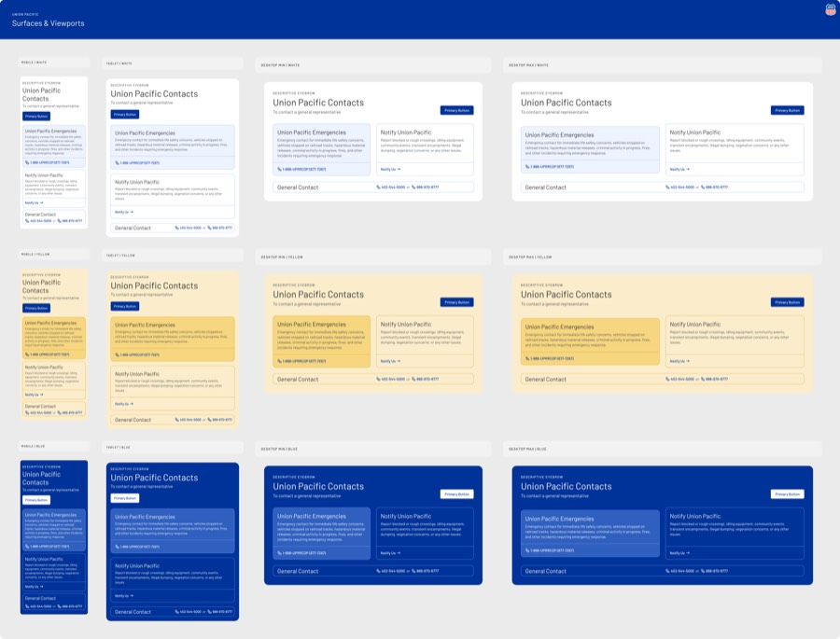
Task: Select the MOBILE | WHITE section label
Action: tap(34, 63)
